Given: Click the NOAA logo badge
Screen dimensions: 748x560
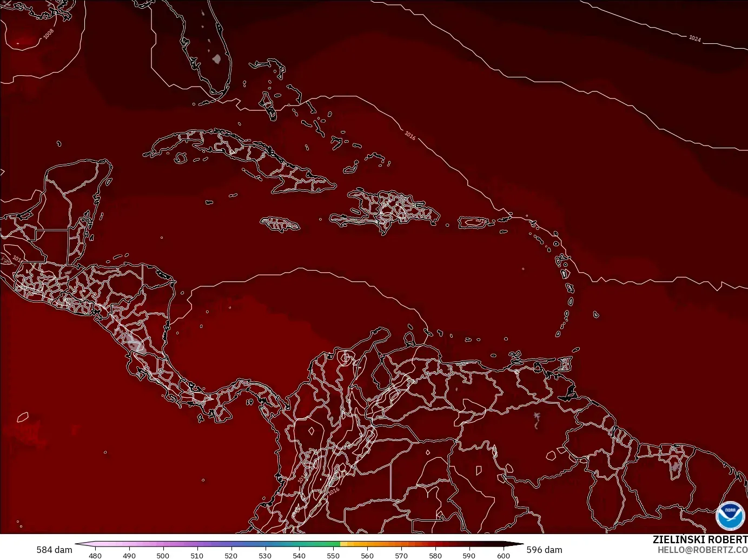Looking at the screenshot, I should point(730,516).
